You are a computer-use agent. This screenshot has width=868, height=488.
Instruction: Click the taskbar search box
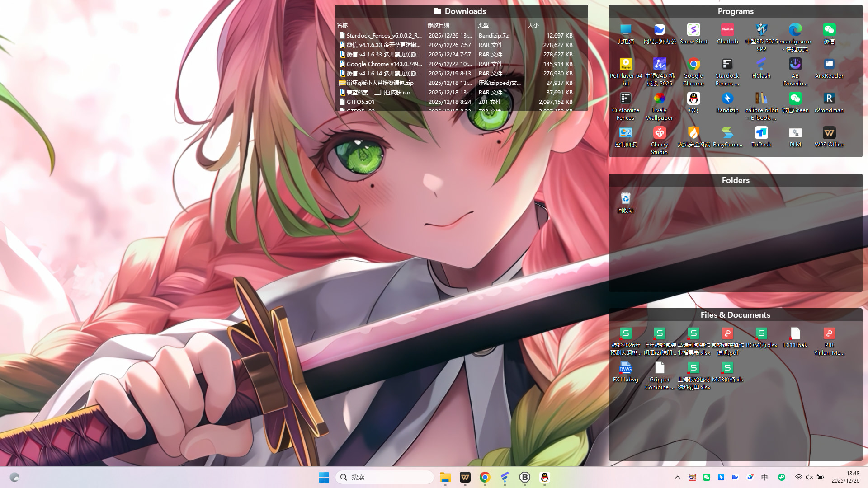pos(384,477)
